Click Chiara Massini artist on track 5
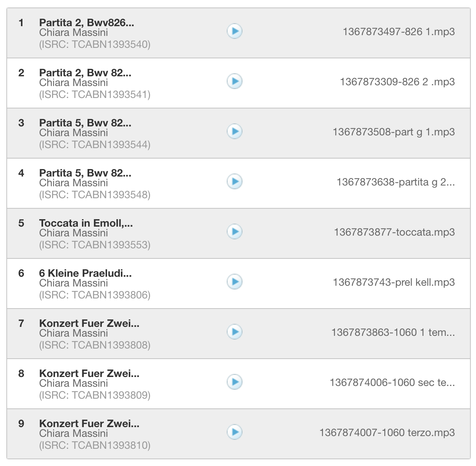The width and height of the screenshot is (476, 466). tap(73, 233)
